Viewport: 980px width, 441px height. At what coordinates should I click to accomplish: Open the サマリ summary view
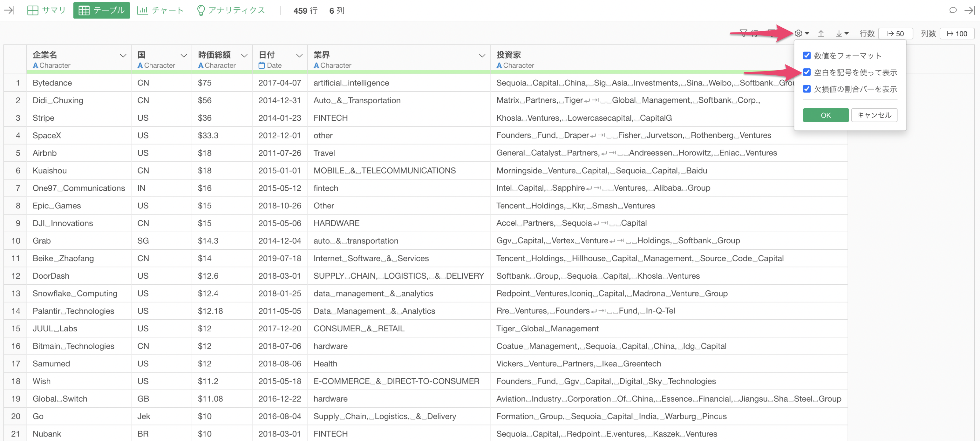pos(46,10)
